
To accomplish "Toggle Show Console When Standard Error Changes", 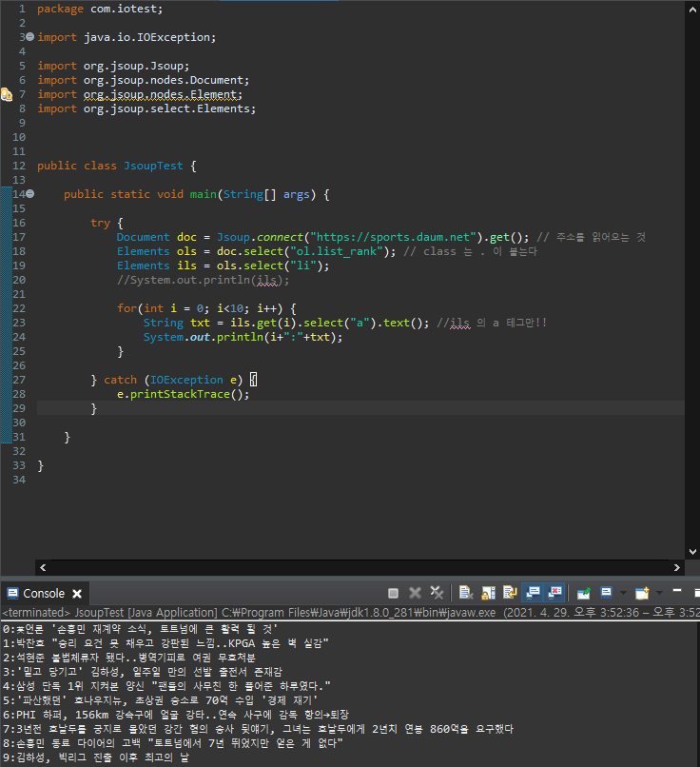I will (554, 594).
